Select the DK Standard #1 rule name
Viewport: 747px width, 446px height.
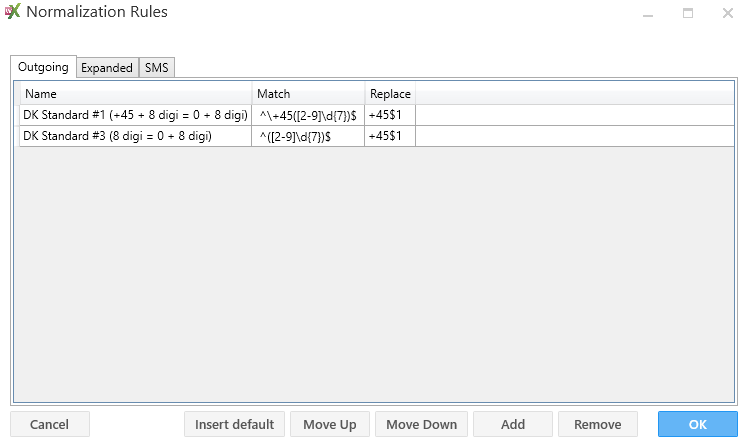135,115
